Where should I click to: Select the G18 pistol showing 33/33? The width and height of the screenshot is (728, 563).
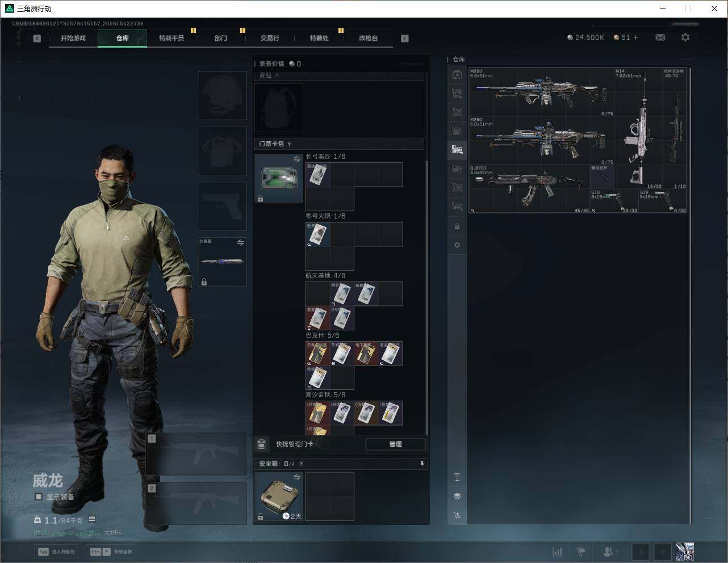pyautogui.click(x=614, y=201)
